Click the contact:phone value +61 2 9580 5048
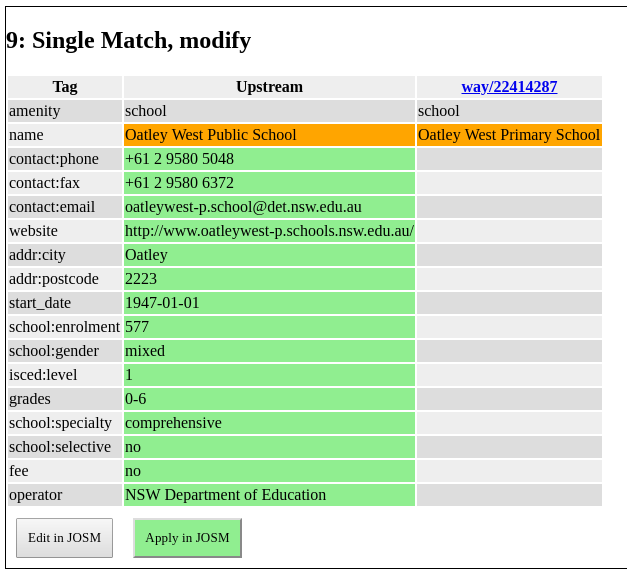The height and width of the screenshot is (572, 627). pos(269,159)
